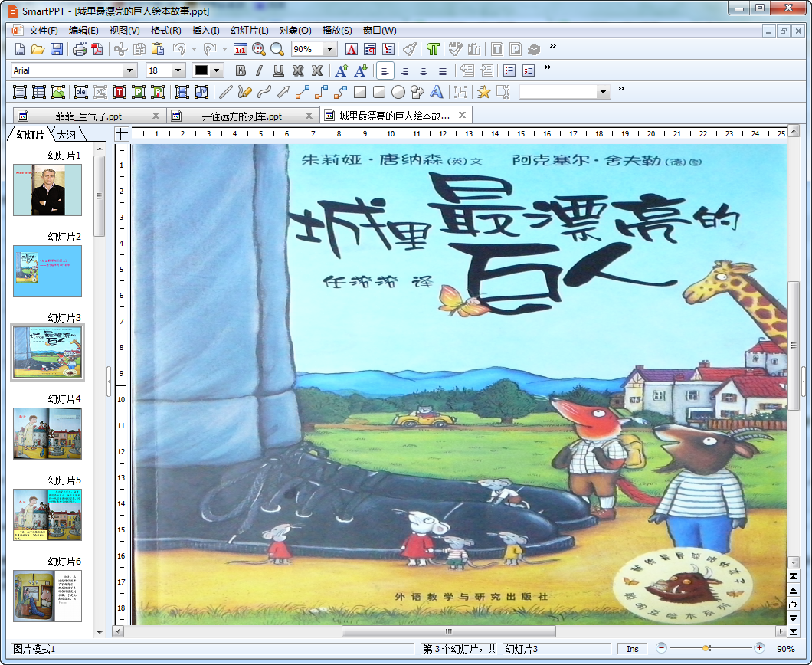Open the 幻灯片(L) menu
The image size is (812, 665).
(x=250, y=31)
